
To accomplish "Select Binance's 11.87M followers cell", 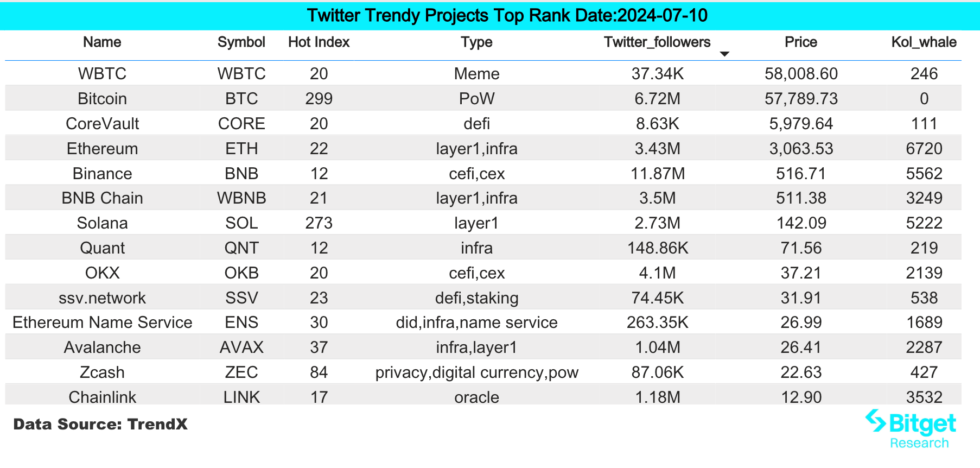I will click(658, 174).
